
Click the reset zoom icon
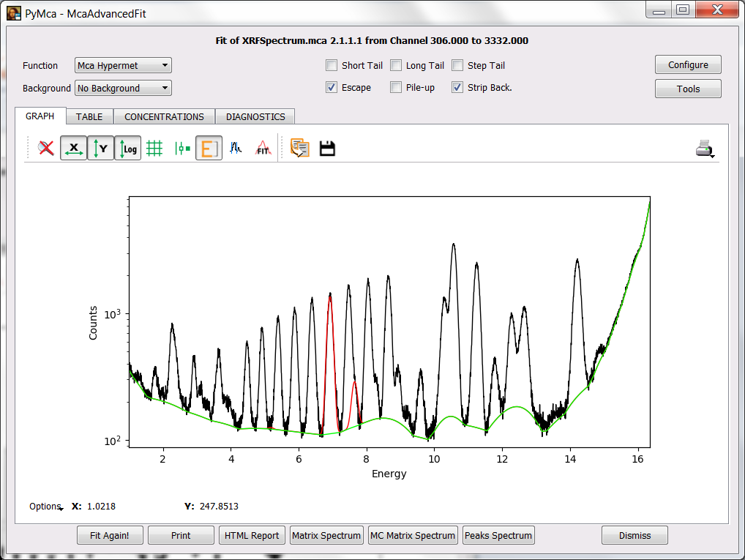tap(46, 149)
